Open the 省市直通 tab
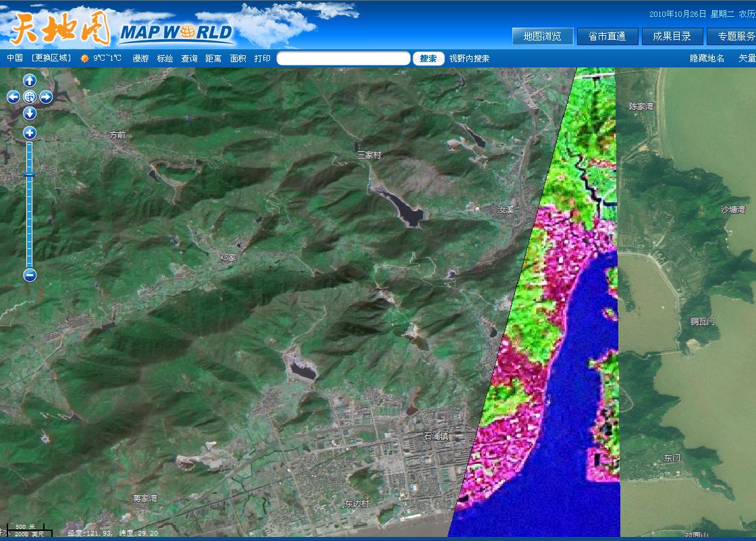Image resolution: width=756 pixels, height=541 pixels. (607, 36)
